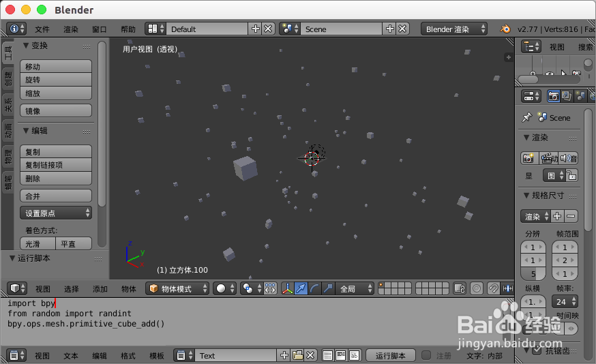596x364 pixels.
Task: Open the render display mode dropdown
Action: tap(554, 176)
